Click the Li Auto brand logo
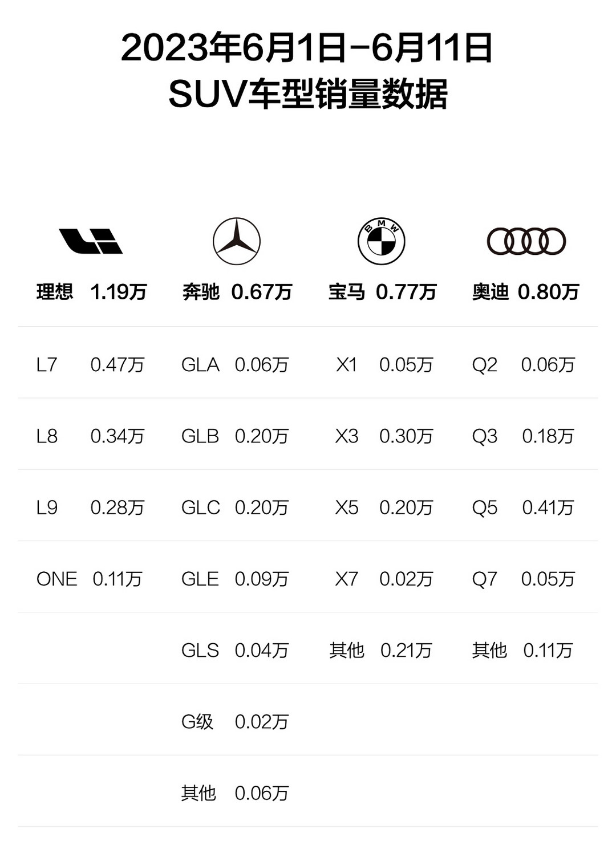 91,241
